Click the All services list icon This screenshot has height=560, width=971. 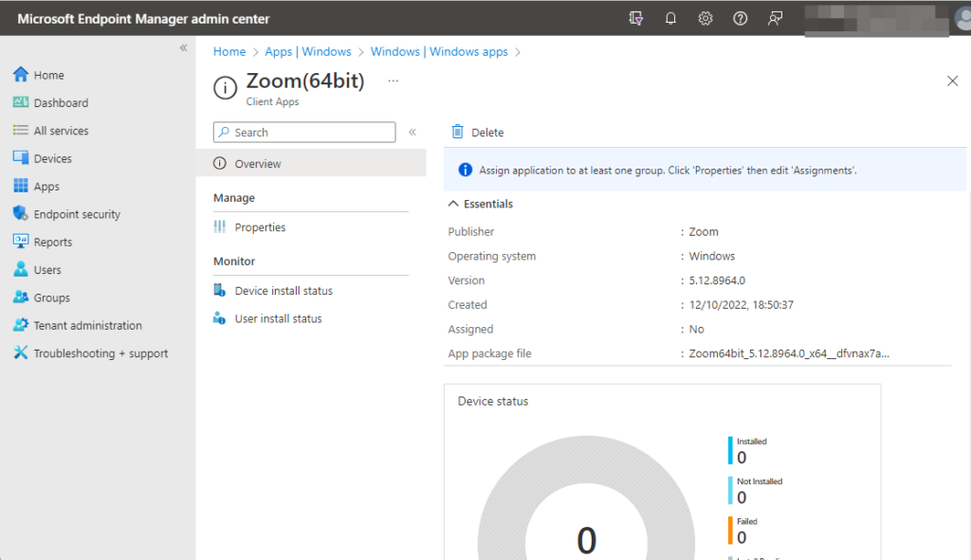(x=21, y=130)
